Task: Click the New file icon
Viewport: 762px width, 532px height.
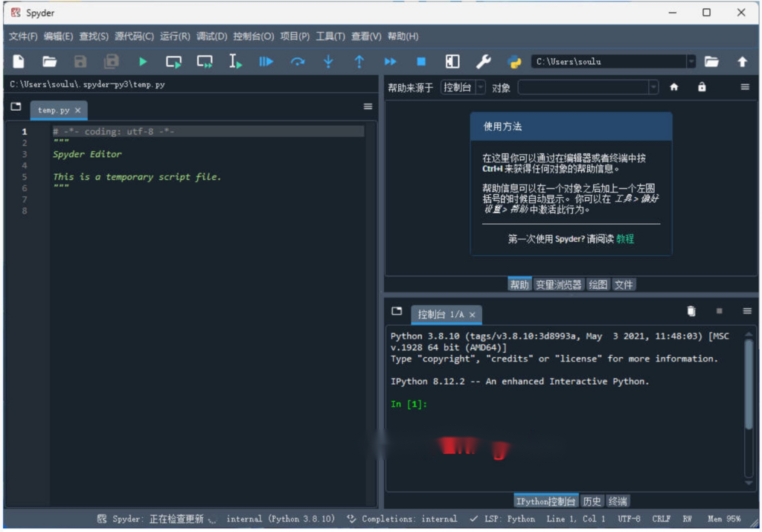Action: [19, 62]
